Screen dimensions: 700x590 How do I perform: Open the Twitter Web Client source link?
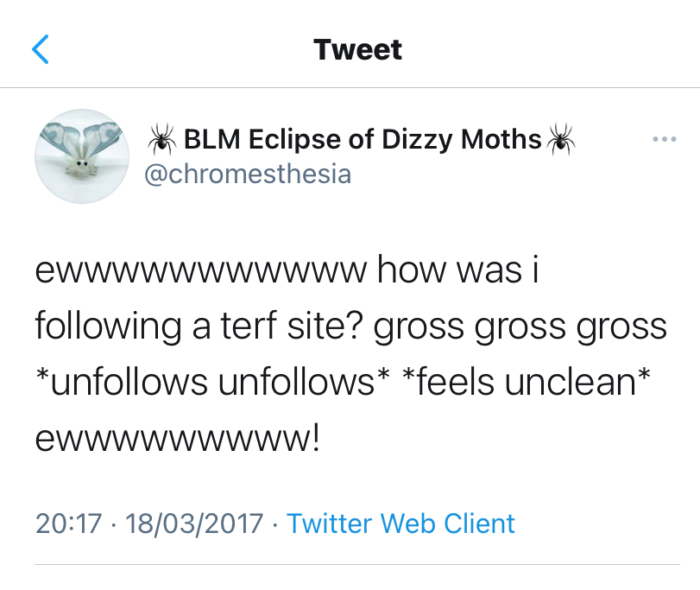(x=400, y=523)
